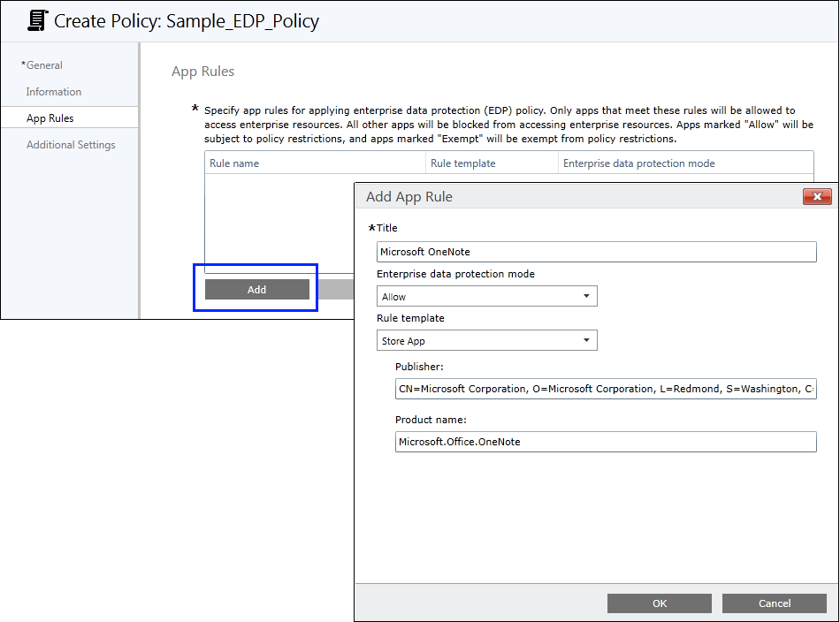Select General in the left navigation
Screen dimensions: 840x622
[44, 65]
